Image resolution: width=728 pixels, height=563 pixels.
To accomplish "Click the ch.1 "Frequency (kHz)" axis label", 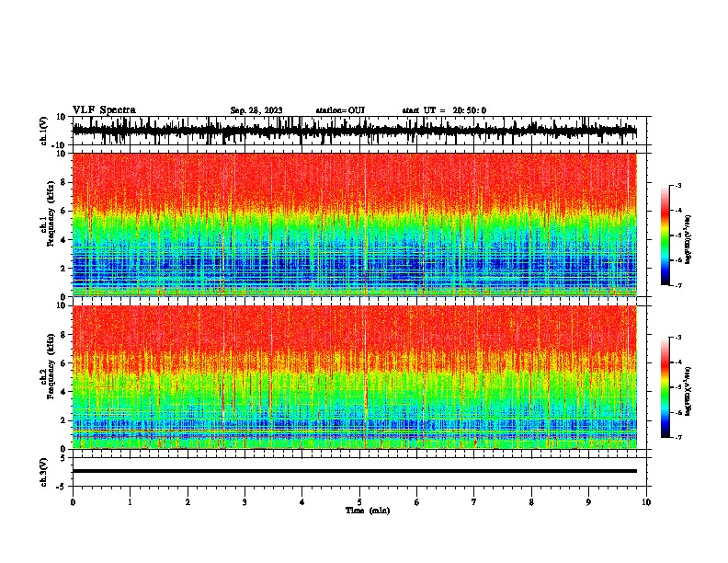I will [51, 213].
